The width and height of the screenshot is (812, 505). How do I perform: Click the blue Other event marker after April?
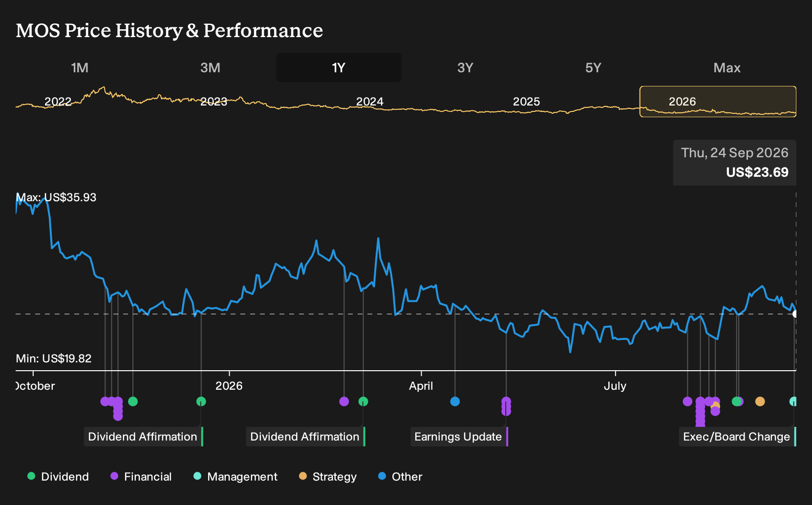455,401
